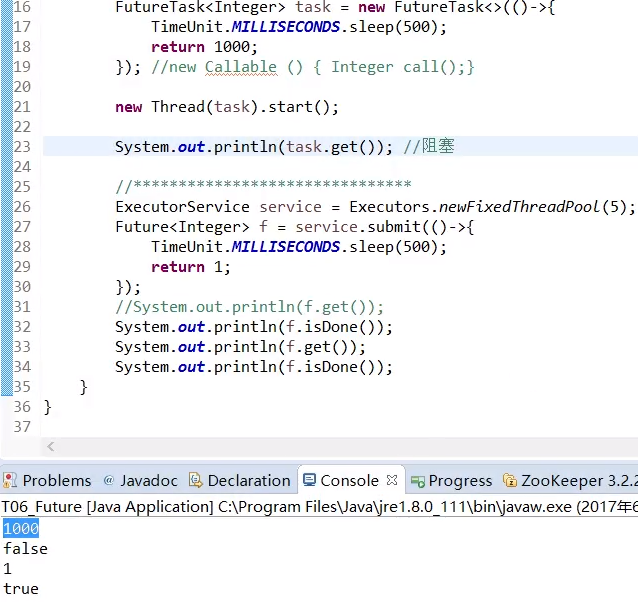The width and height of the screenshot is (638, 602).
Task: Switch to the ZooKeeper 3.2.2 tab
Action: [x=570, y=481]
